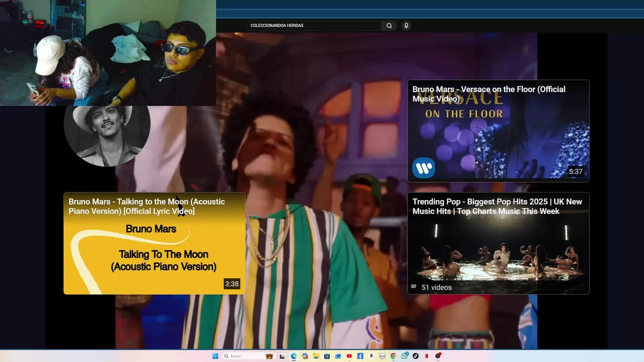Open TikTok from the taskbar
The width and height of the screenshot is (644, 362).
click(416, 356)
